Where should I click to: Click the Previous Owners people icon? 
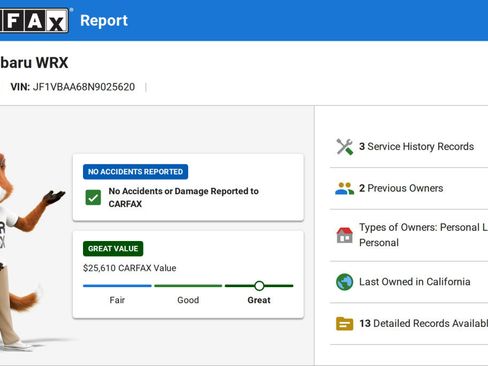pyautogui.click(x=344, y=189)
